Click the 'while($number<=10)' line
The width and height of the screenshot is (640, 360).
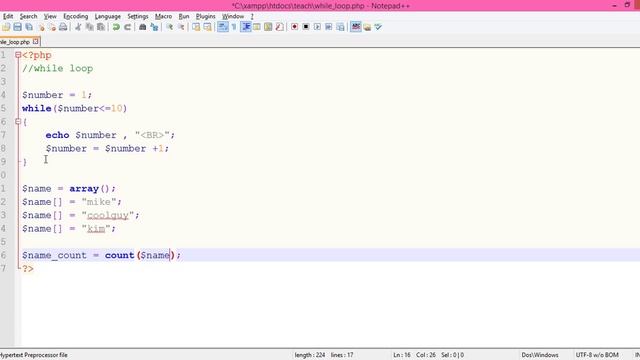point(75,108)
